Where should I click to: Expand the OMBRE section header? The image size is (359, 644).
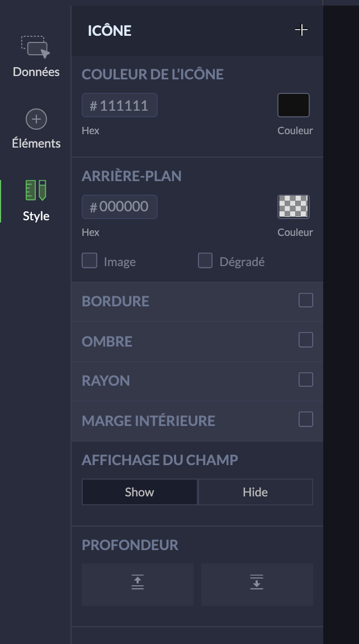107,341
